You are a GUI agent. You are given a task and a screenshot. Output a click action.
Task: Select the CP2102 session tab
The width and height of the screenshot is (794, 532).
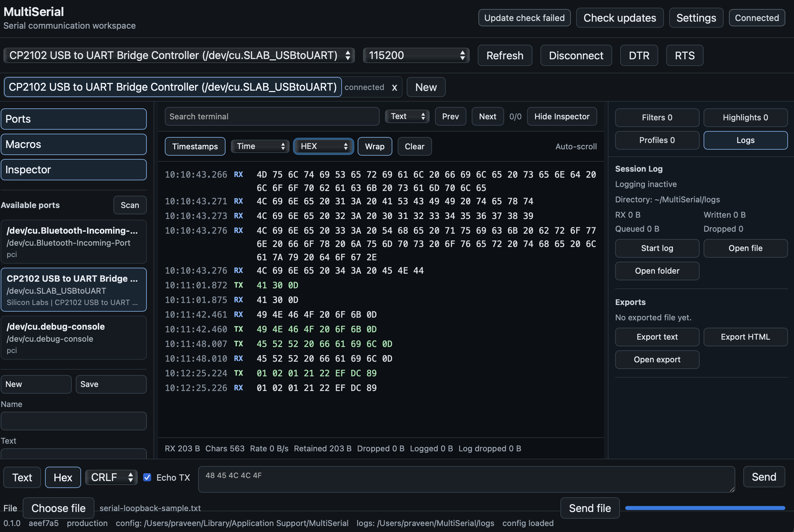[x=173, y=87]
